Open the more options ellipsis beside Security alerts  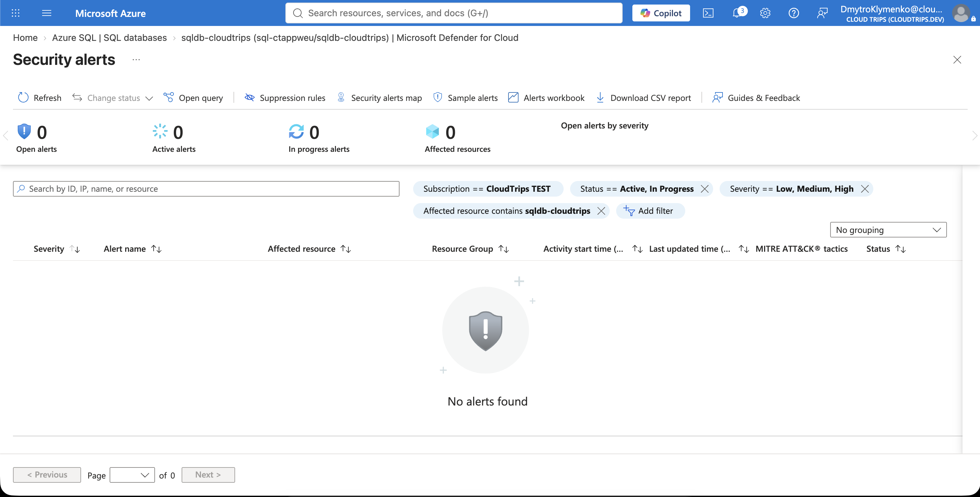(136, 59)
